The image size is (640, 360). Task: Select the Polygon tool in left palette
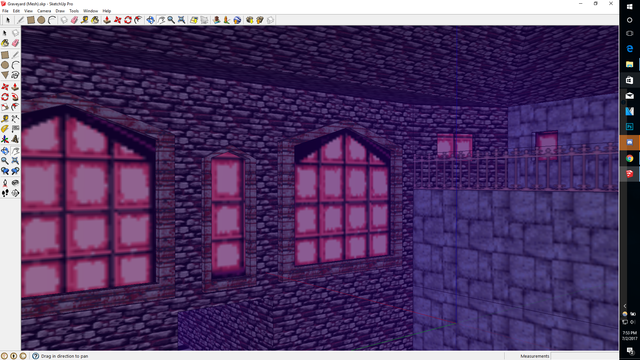click(x=5, y=75)
